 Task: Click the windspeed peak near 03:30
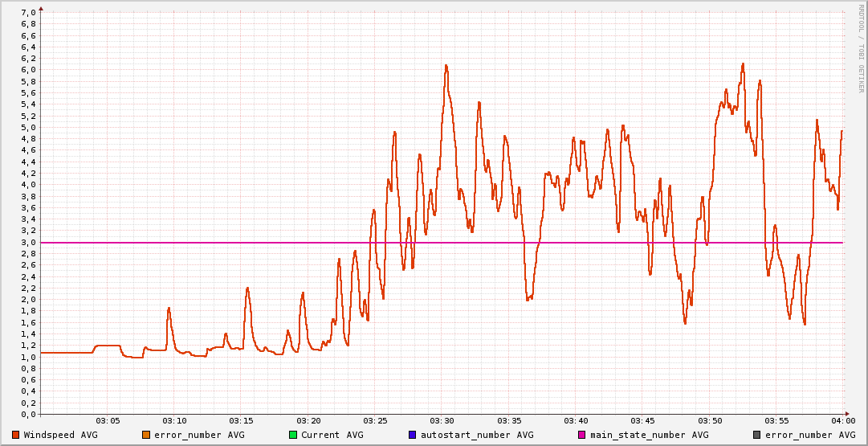446,66
